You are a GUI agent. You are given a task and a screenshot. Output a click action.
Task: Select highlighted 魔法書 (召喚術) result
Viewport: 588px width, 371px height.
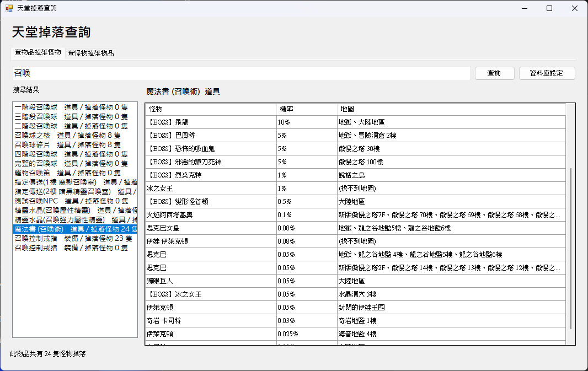coord(75,229)
